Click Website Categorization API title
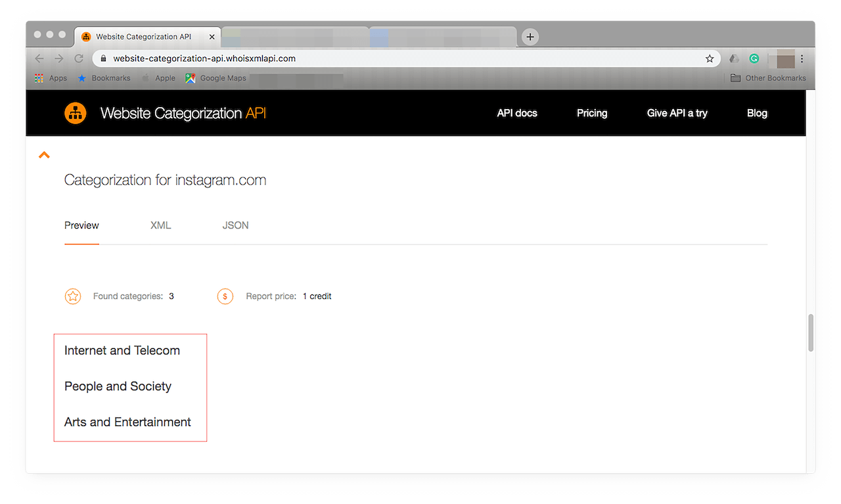The image size is (841, 504). (183, 113)
